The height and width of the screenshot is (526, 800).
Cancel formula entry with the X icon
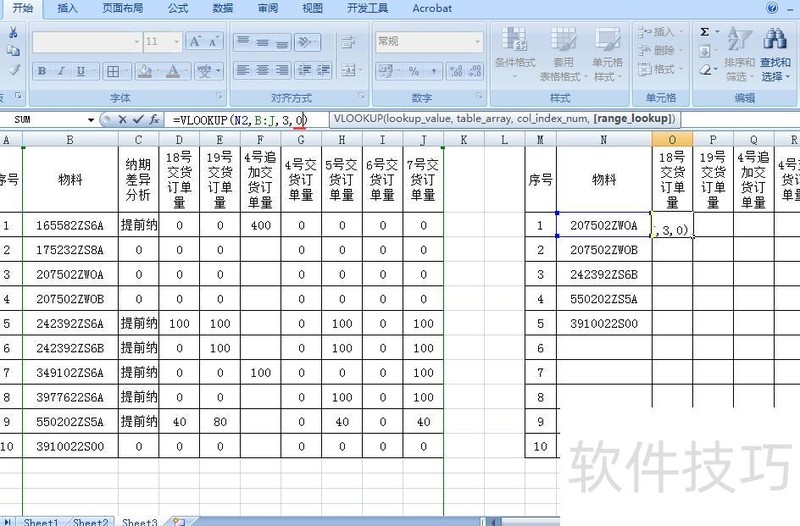coord(122,120)
